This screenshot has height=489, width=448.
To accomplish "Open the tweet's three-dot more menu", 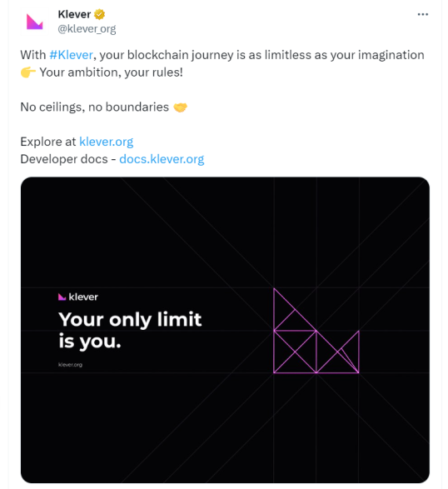I will pos(422,14).
